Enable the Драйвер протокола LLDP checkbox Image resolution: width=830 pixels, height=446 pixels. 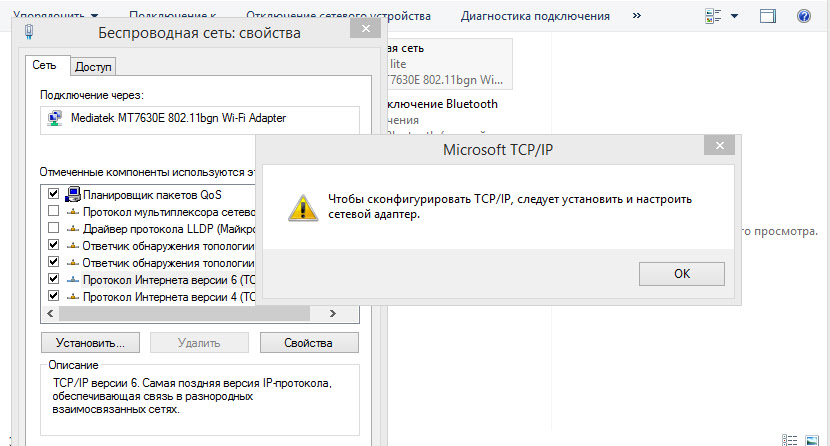pyautogui.click(x=53, y=228)
